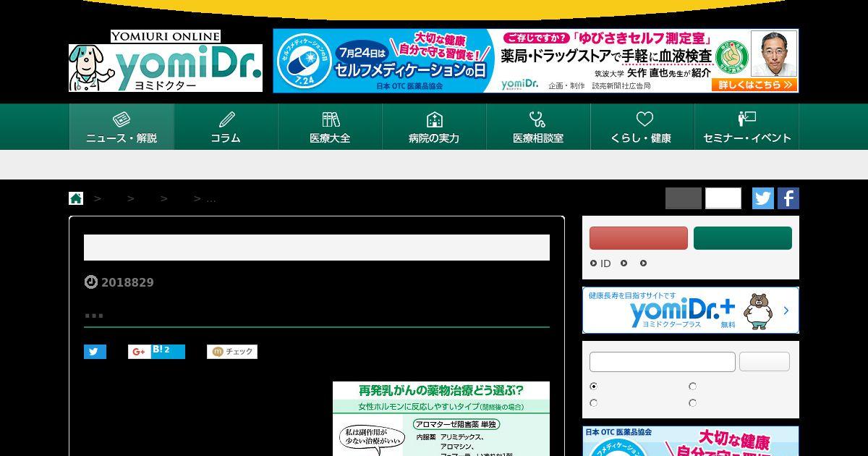Open the 再発乳がんの薬物治療 article image
The image size is (868, 456).
(441, 419)
